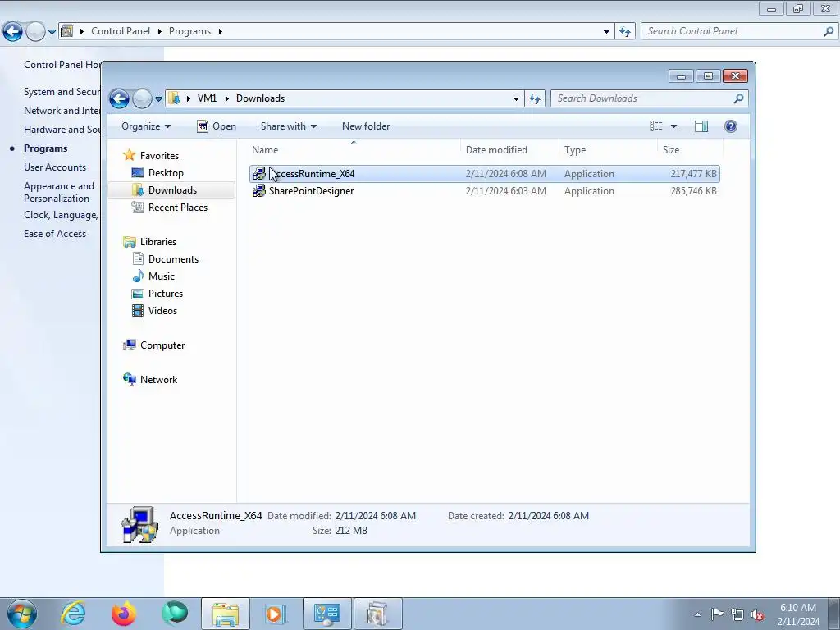The width and height of the screenshot is (840, 630).
Task: Select Network in navigation pane
Action: pos(158,380)
